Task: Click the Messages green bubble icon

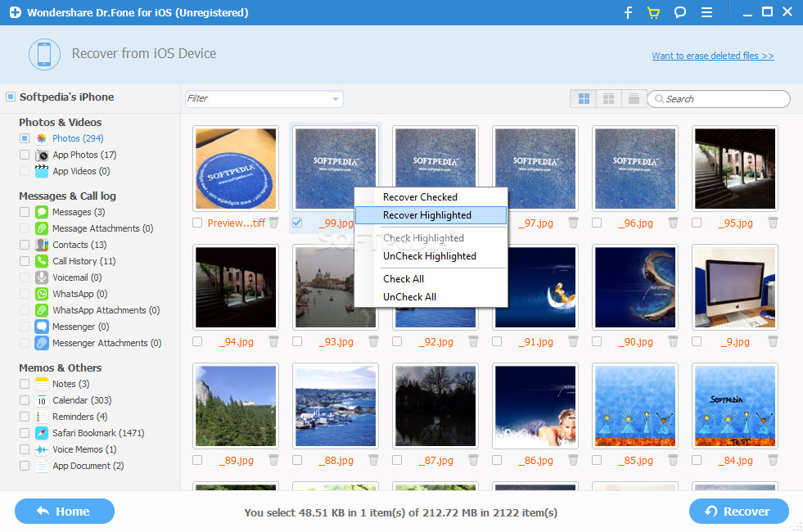Action: click(42, 212)
